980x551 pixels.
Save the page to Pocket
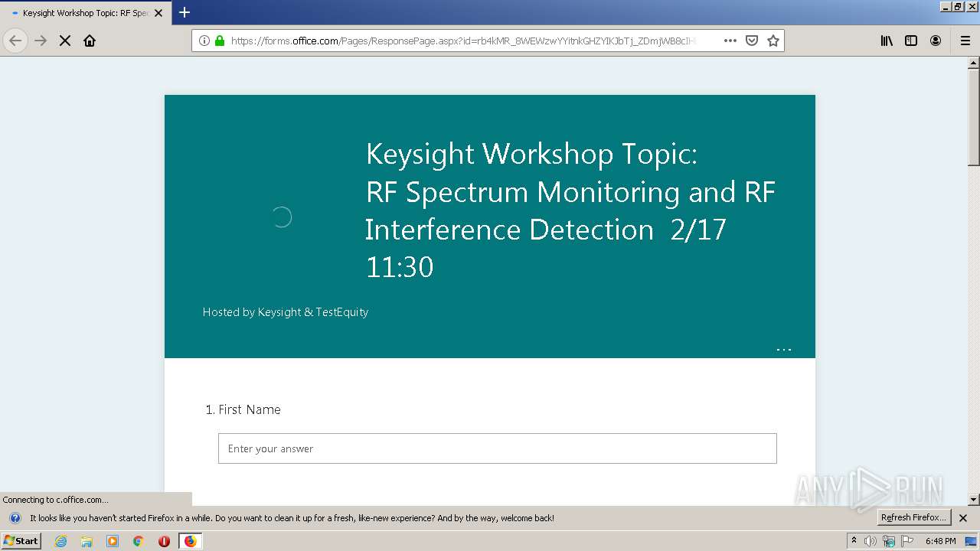752,41
